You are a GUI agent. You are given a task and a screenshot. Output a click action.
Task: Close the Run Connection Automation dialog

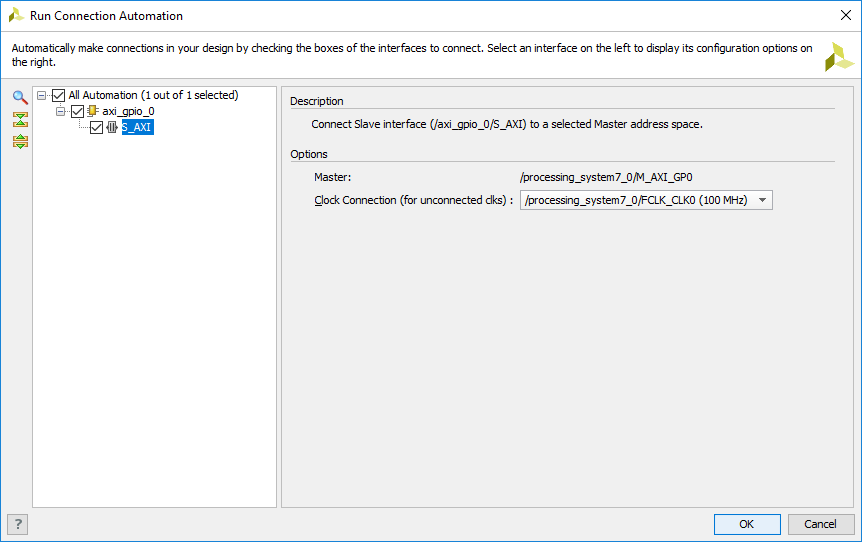(x=846, y=15)
